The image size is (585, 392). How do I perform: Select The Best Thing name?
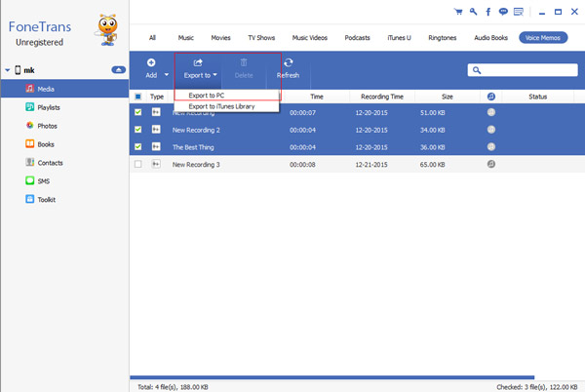point(193,147)
